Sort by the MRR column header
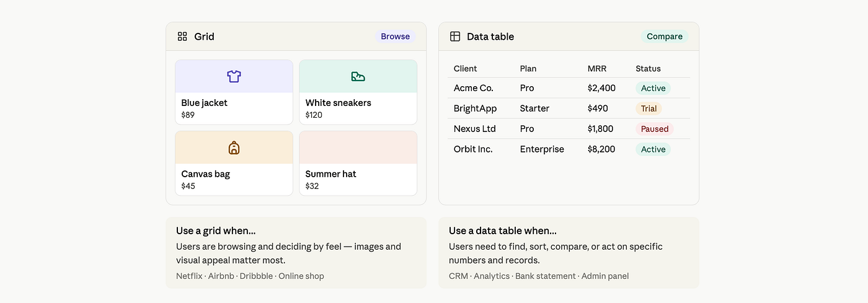 click(597, 69)
